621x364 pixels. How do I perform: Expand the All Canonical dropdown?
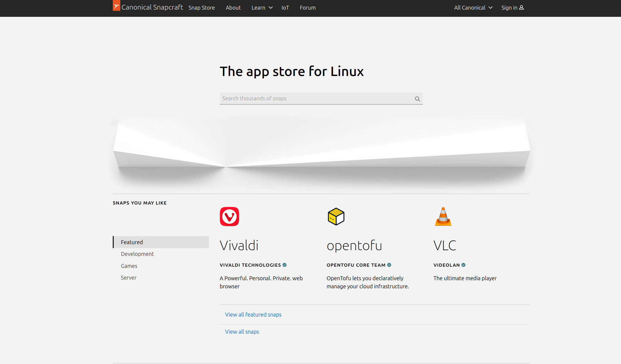pyautogui.click(x=473, y=8)
